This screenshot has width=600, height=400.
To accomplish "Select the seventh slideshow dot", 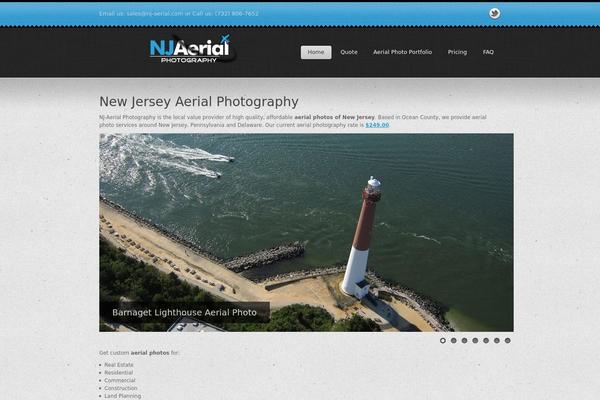I will pyautogui.click(x=507, y=340).
